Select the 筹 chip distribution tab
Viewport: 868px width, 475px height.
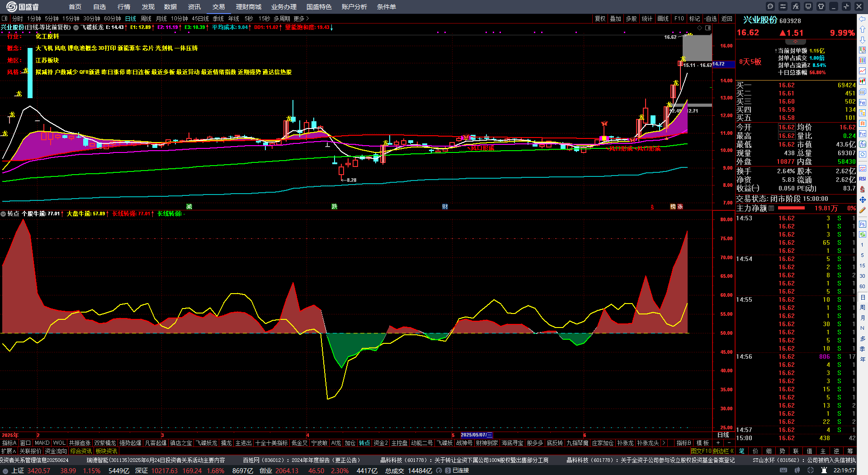(x=850, y=451)
